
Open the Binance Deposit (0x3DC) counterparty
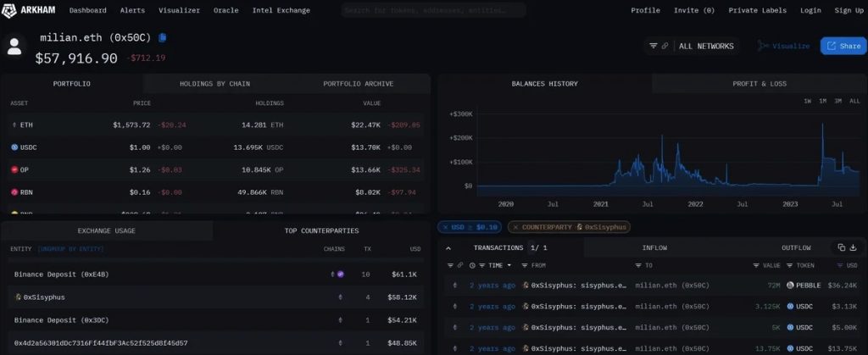[x=61, y=320]
